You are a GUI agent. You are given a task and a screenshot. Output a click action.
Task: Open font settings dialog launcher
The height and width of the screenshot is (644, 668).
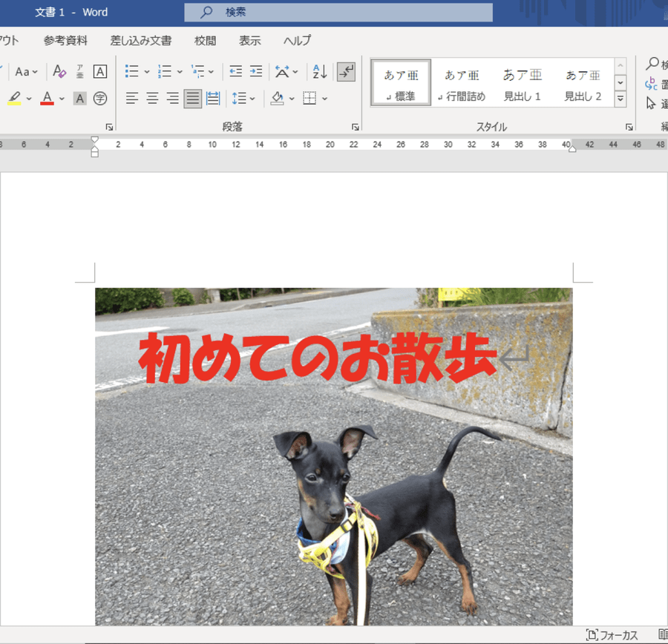[110, 127]
